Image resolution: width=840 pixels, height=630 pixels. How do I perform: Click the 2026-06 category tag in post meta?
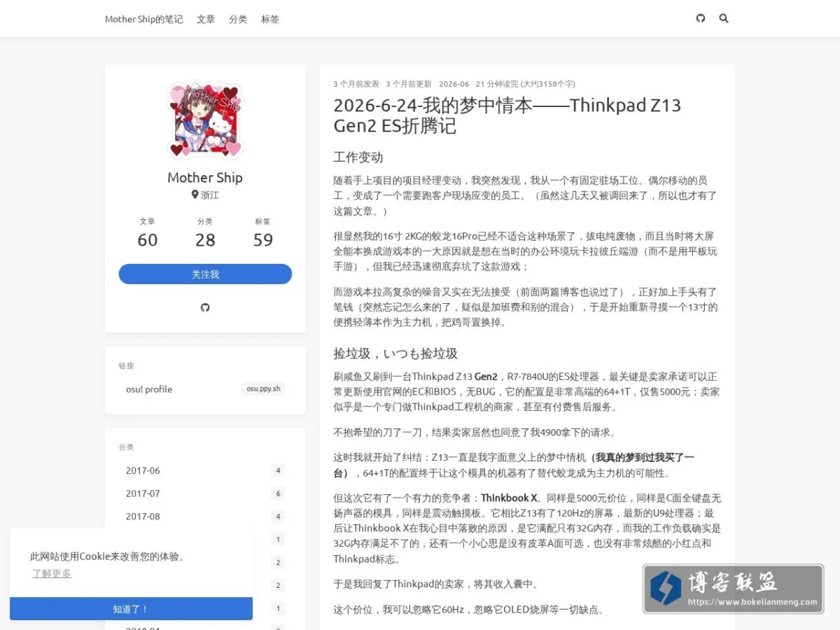[x=454, y=83]
